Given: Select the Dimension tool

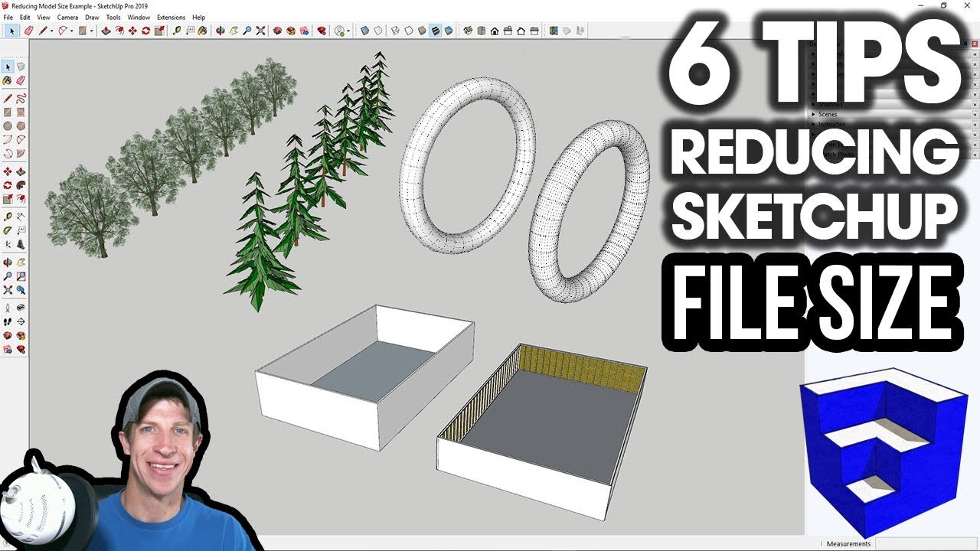Looking at the screenshot, I should pos(21,216).
